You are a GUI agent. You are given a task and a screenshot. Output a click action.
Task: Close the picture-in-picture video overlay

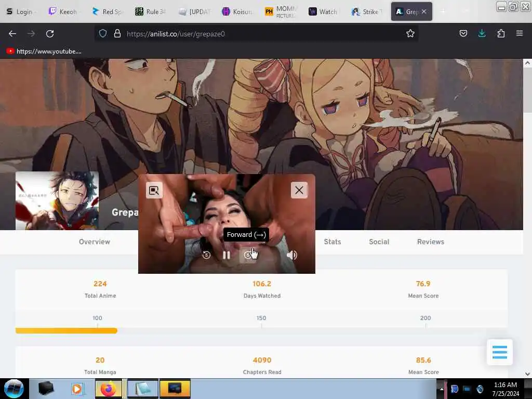coord(299,190)
